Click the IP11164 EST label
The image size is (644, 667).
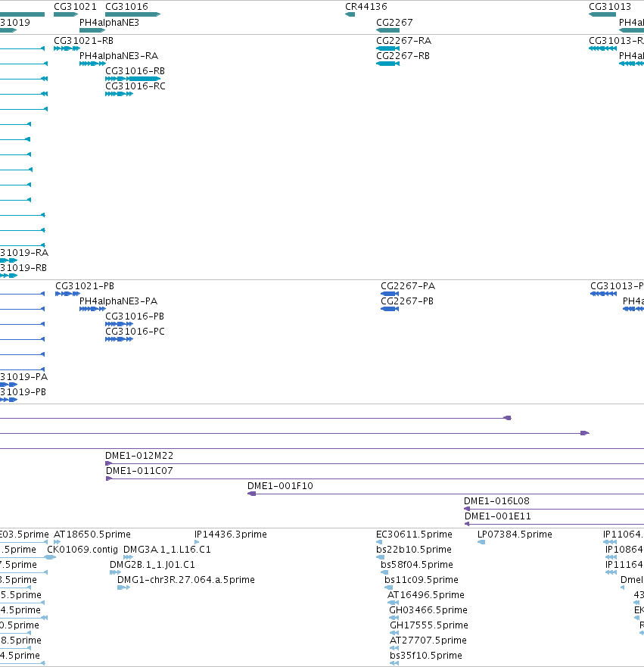624,565
